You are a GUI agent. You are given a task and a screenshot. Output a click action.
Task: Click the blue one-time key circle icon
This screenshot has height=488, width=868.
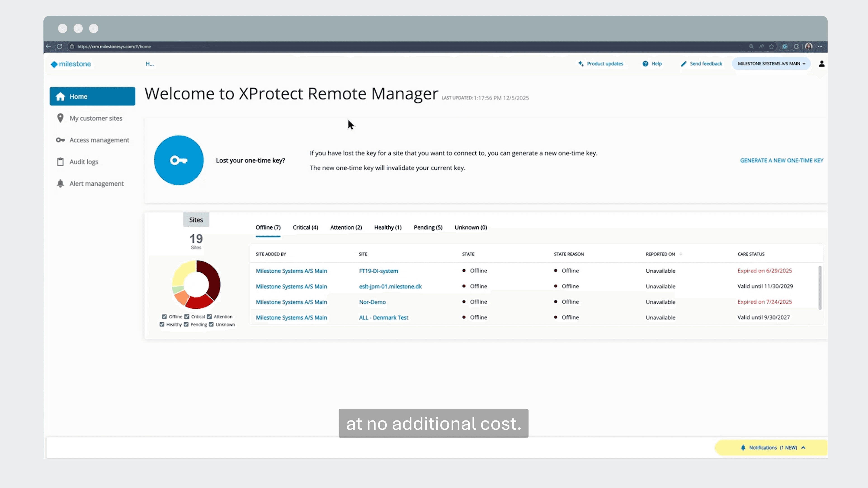coord(179,160)
